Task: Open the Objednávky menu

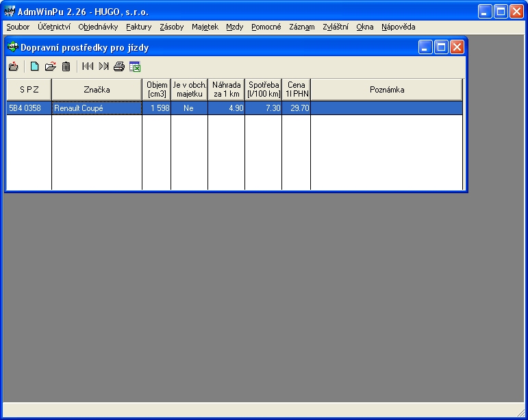Action: pos(98,27)
